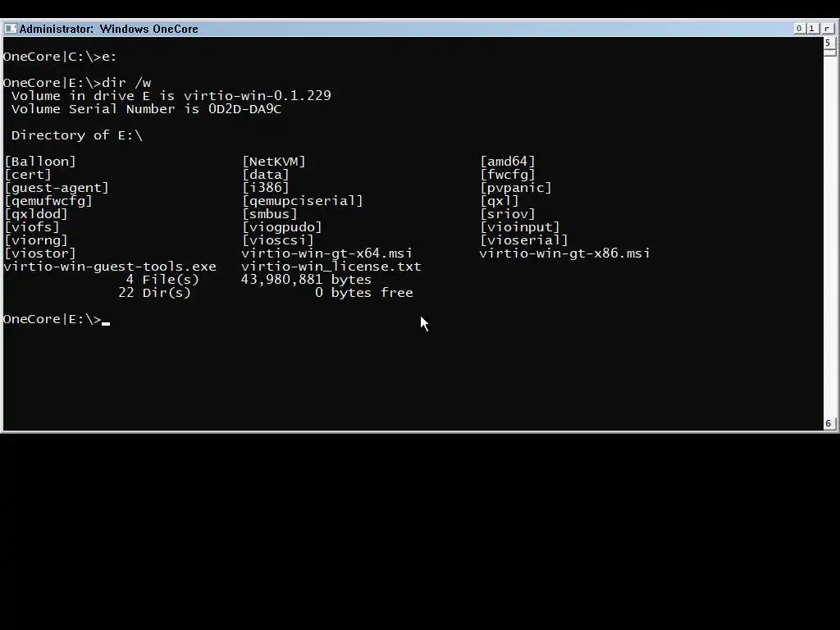Click the [fwcfg] directory entry
Image resolution: width=840 pixels, height=630 pixels.
508,175
